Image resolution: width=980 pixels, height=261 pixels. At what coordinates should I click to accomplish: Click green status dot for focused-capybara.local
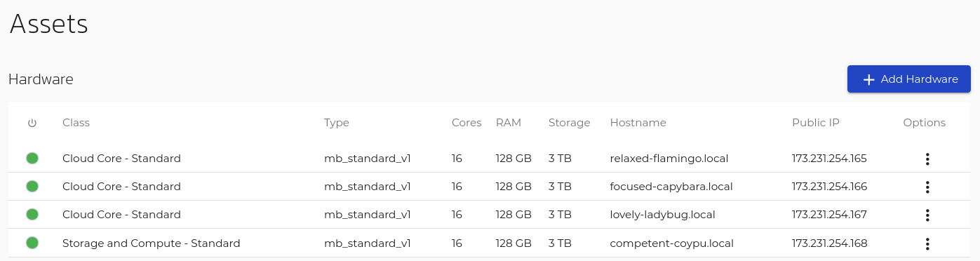pos(32,187)
